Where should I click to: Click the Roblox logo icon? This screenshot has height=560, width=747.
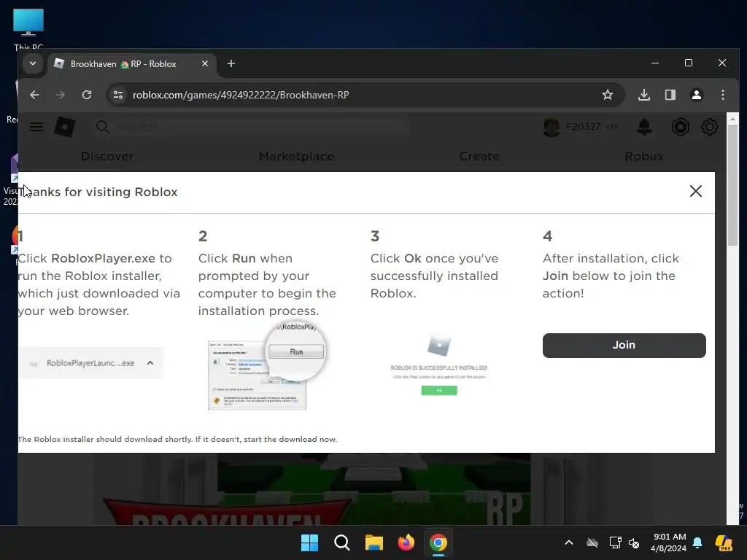(x=65, y=127)
